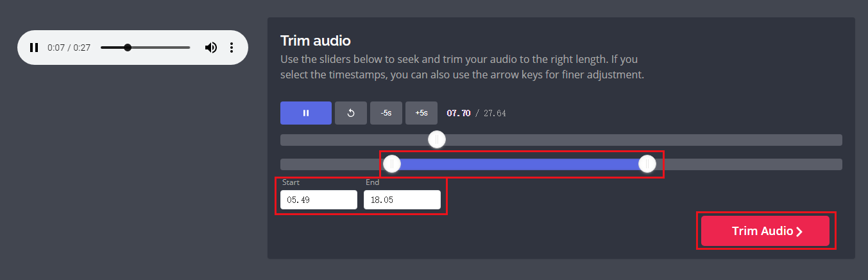Screen dimensions: 868x280
Task: Click the blue selected trim range bar
Action: click(520, 164)
